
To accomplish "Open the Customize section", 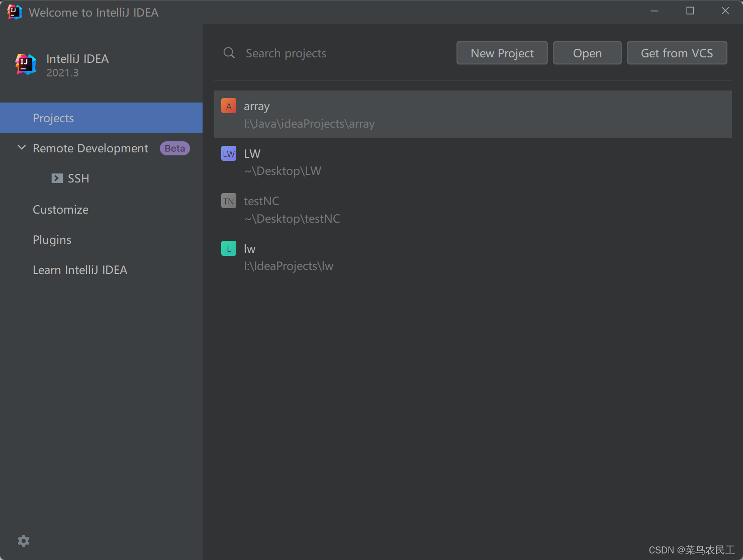I will (61, 210).
